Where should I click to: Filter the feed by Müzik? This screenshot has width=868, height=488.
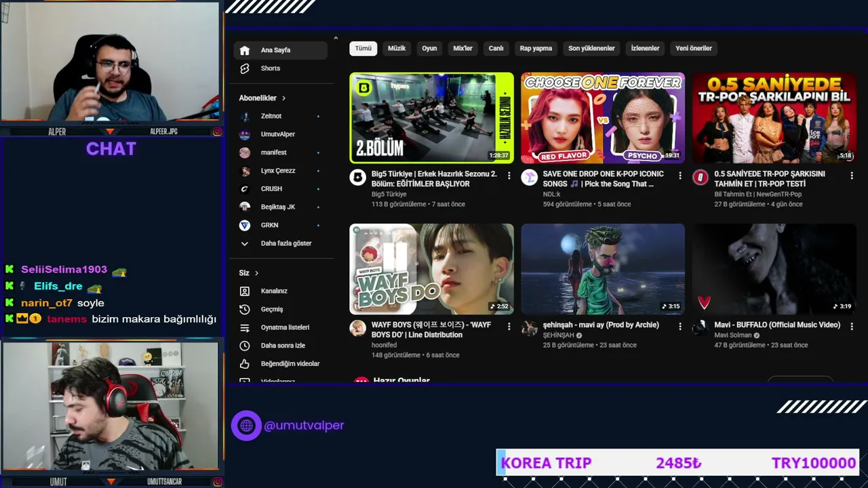tap(397, 48)
